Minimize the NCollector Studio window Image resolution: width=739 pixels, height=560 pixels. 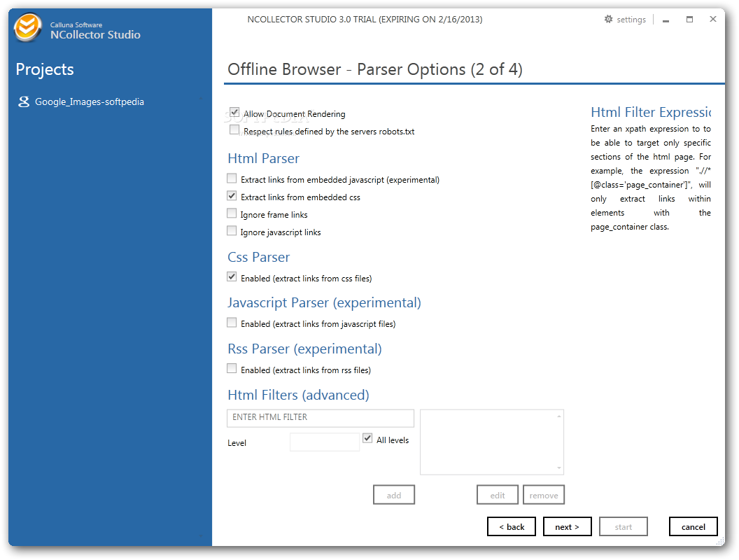point(666,20)
